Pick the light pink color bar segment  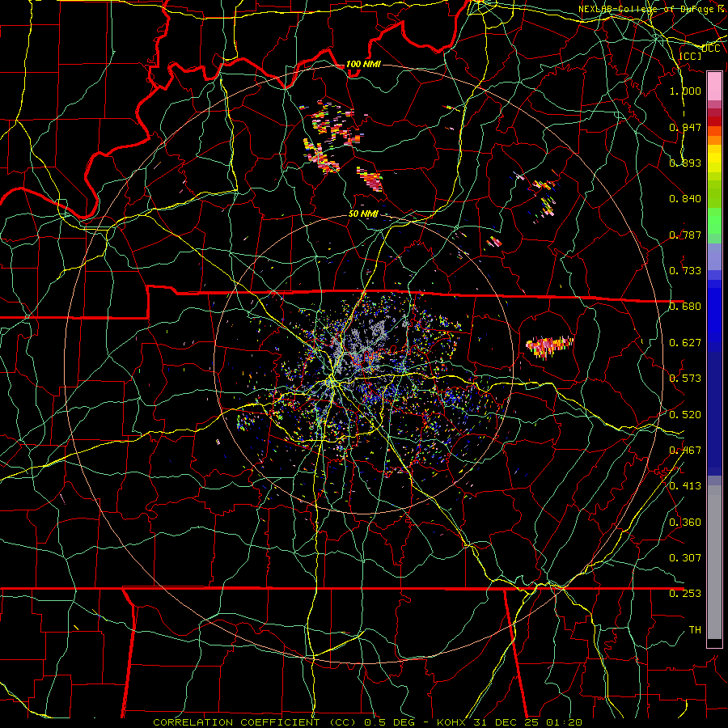coord(714,87)
